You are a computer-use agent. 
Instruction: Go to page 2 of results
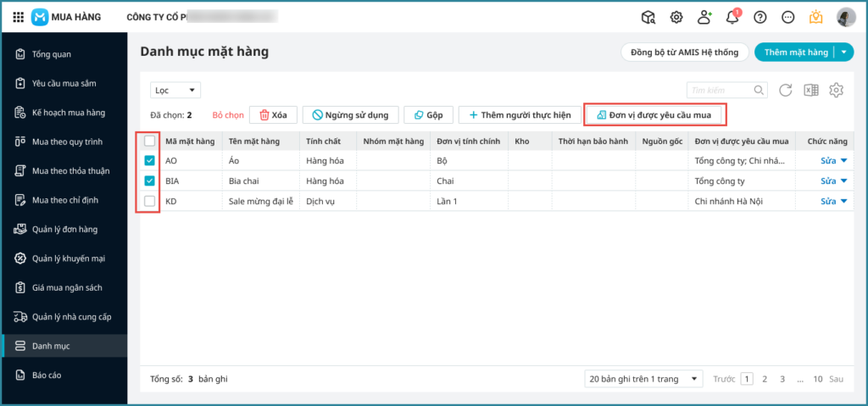(x=765, y=380)
